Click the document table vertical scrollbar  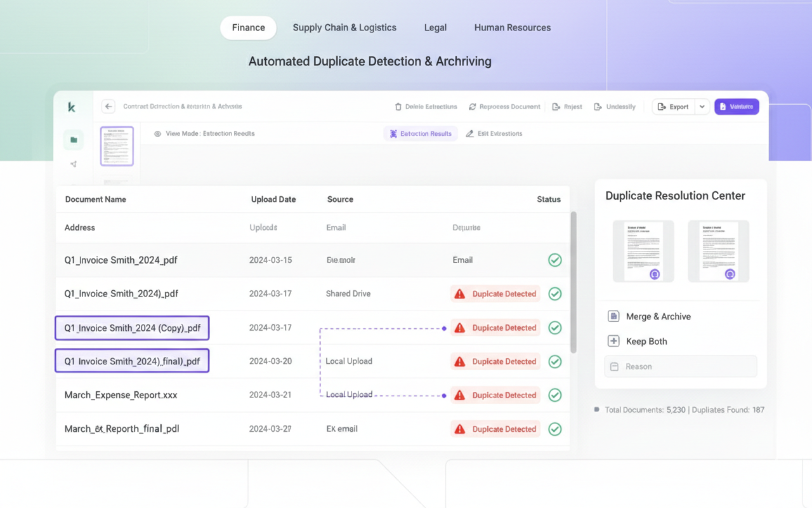(573, 283)
